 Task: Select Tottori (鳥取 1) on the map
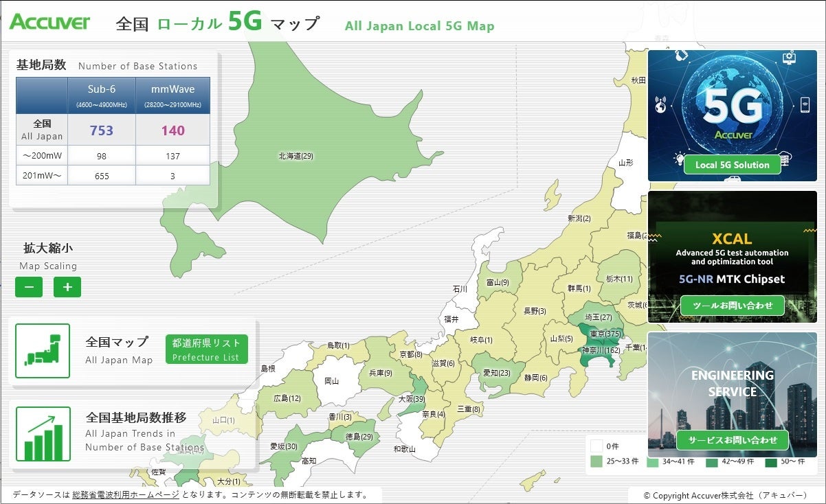(338, 345)
